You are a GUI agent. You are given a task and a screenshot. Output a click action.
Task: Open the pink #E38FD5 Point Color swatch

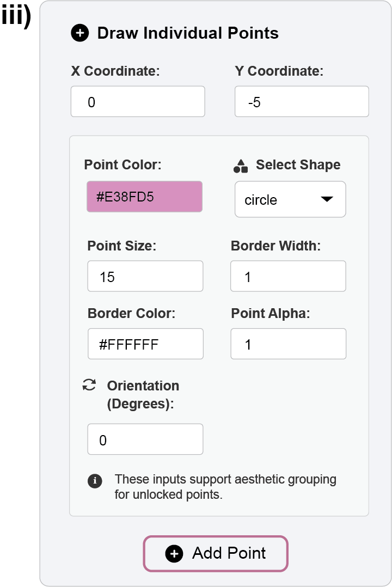pos(144,197)
